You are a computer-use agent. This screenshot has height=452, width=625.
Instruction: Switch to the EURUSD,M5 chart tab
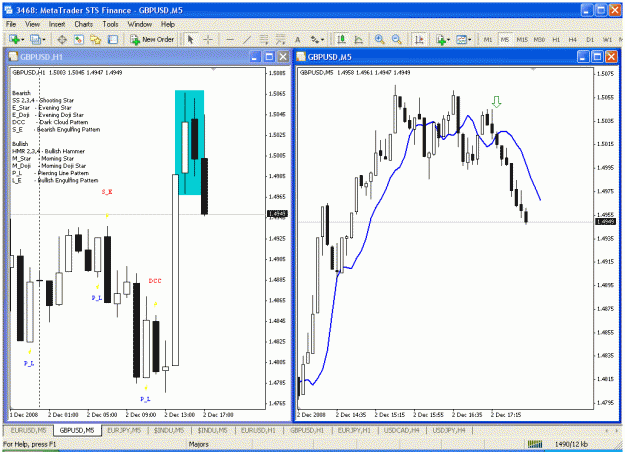[x=29, y=430]
